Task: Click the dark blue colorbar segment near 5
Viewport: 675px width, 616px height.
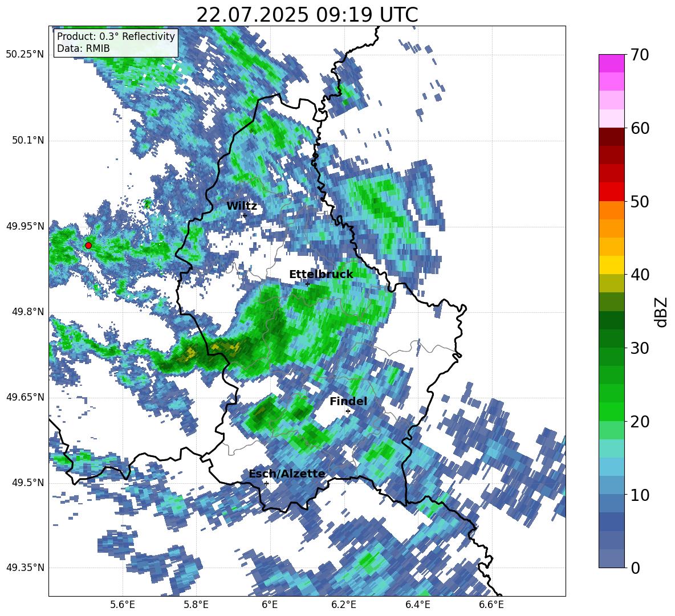Action: (x=611, y=522)
